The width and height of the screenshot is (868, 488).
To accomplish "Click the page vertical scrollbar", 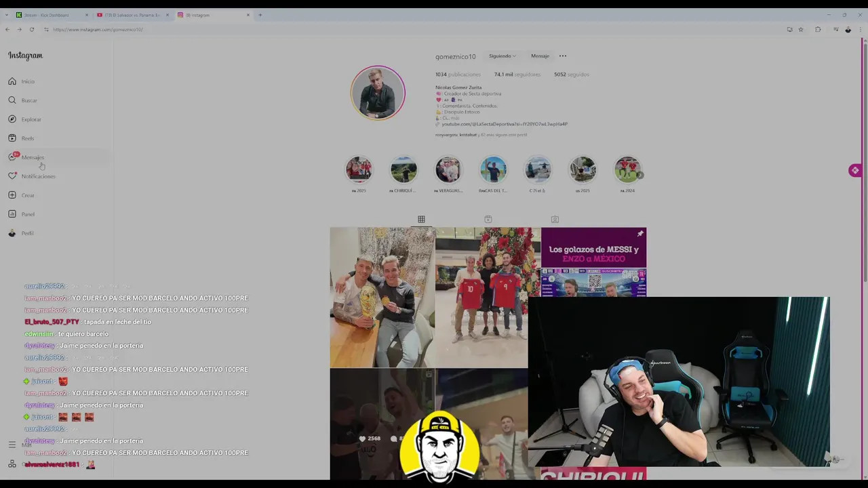I will [x=865, y=163].
